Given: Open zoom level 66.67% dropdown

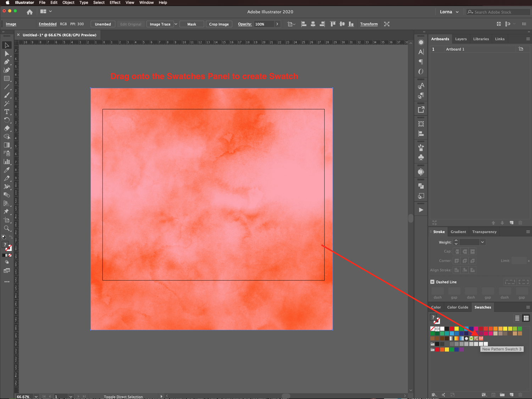Looking at the screenshot, I should (36, 397).
